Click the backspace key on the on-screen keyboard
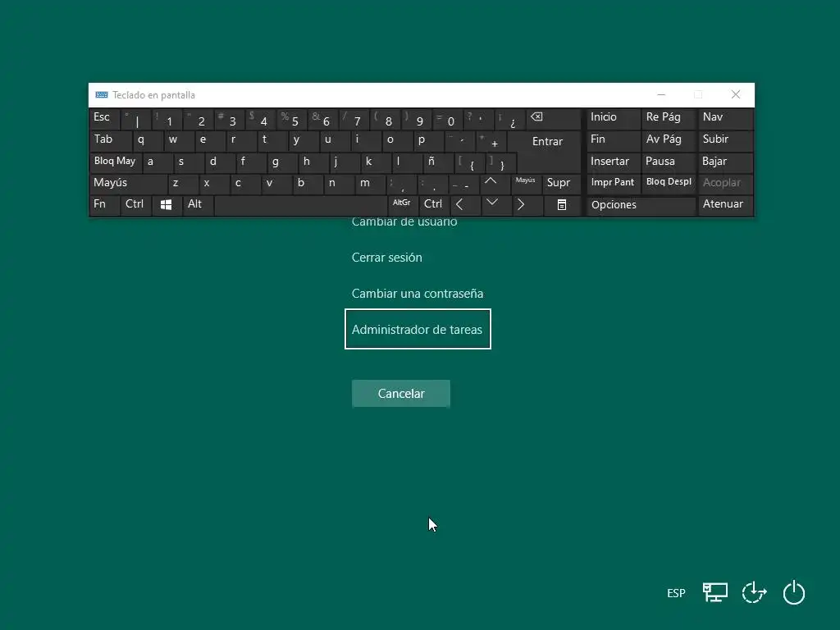Screen dimensions: 840x630 point(553,120)
